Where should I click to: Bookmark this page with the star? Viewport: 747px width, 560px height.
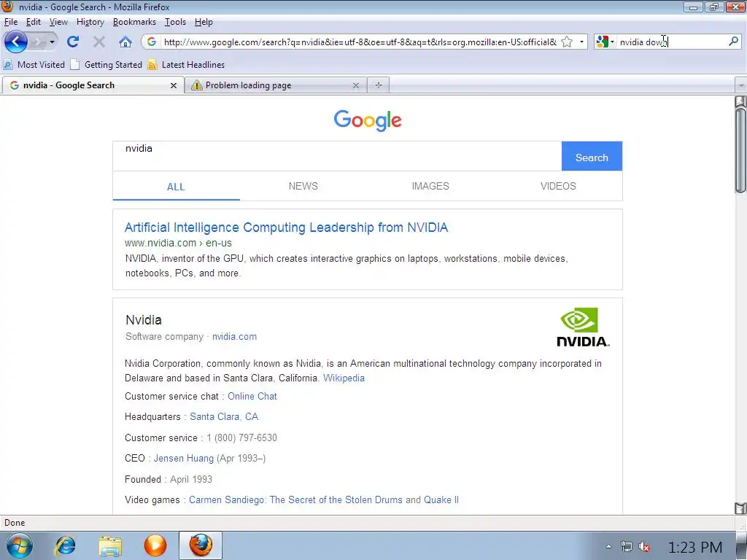coord(567,42)
